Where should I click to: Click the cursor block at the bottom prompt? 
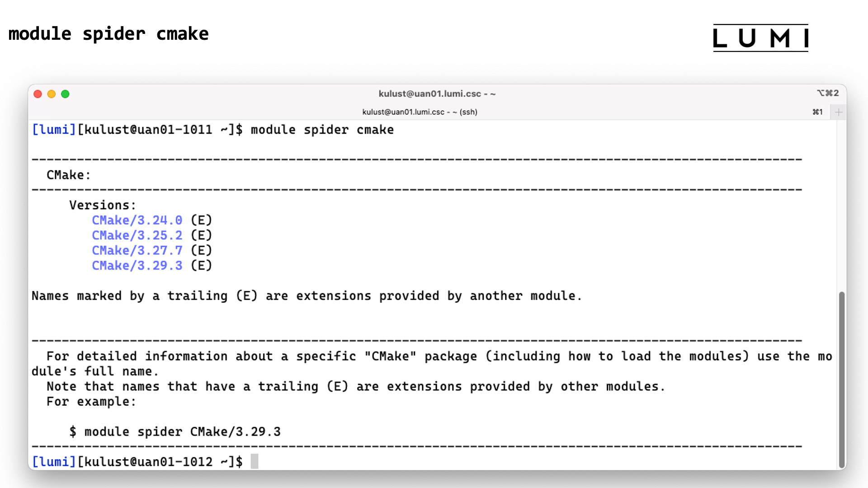pos(255,461)
